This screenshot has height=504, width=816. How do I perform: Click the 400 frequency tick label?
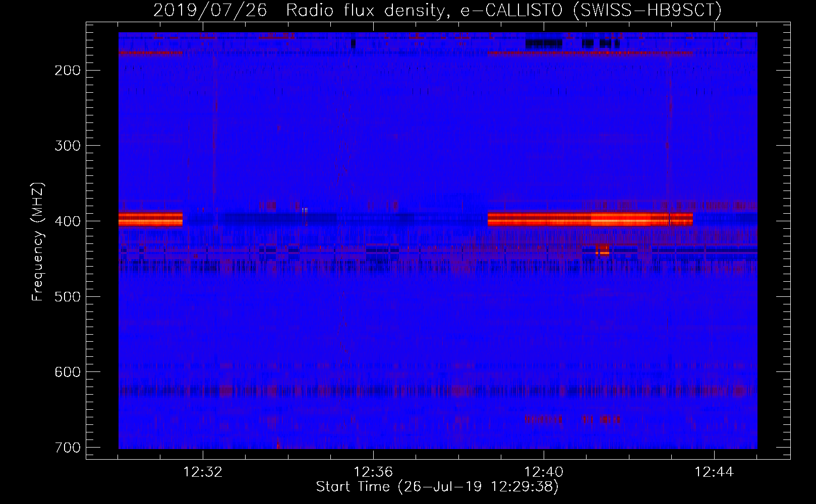click(67, 221)
